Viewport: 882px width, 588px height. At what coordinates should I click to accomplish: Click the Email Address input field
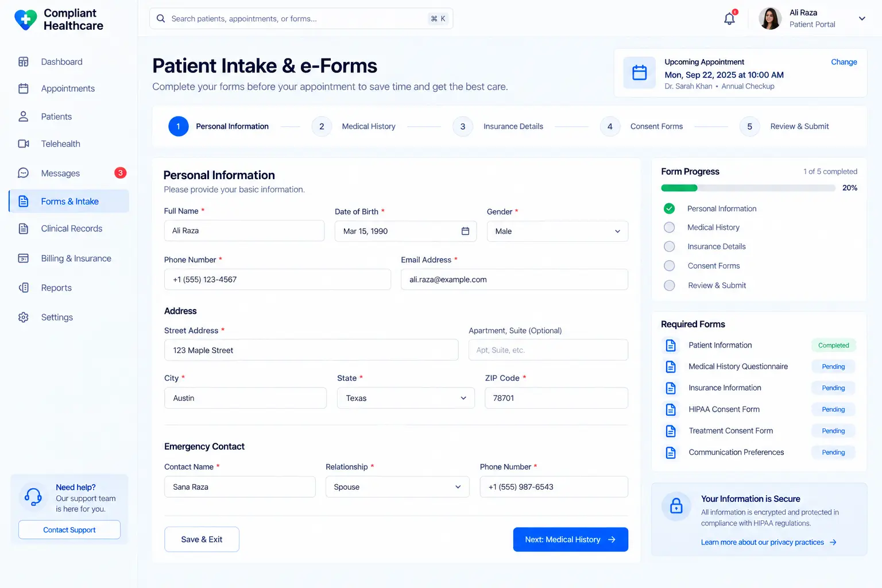(x=514, y=280)
